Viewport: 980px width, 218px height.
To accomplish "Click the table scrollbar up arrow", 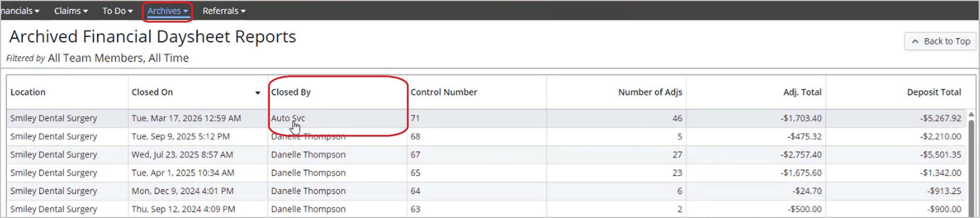I will click(x=971, y=115).
